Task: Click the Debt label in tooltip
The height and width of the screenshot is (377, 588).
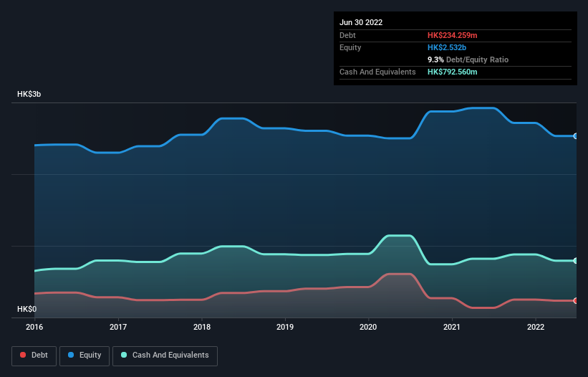Action: tap(347, 35)
